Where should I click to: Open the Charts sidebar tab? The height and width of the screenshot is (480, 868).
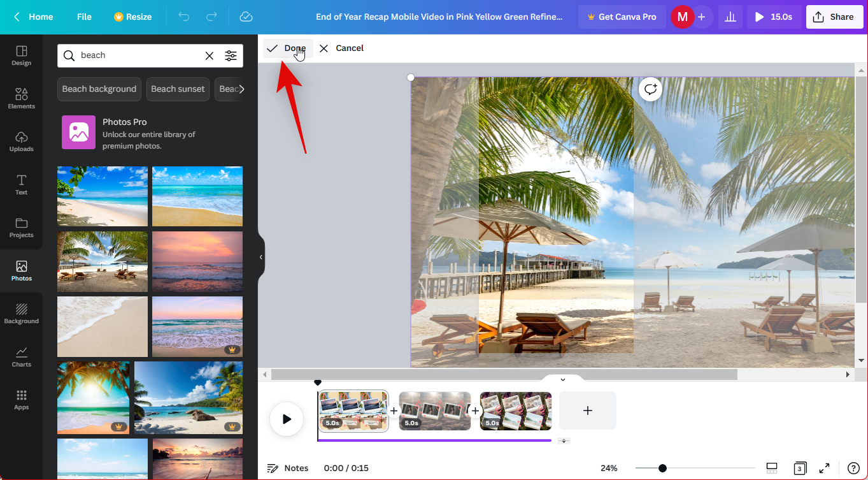coord(21,357)
